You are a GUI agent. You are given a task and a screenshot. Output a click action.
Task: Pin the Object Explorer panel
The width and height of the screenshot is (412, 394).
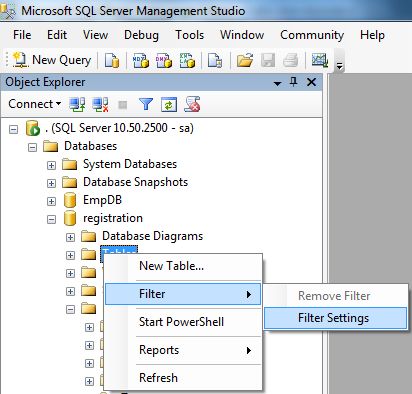294,82
